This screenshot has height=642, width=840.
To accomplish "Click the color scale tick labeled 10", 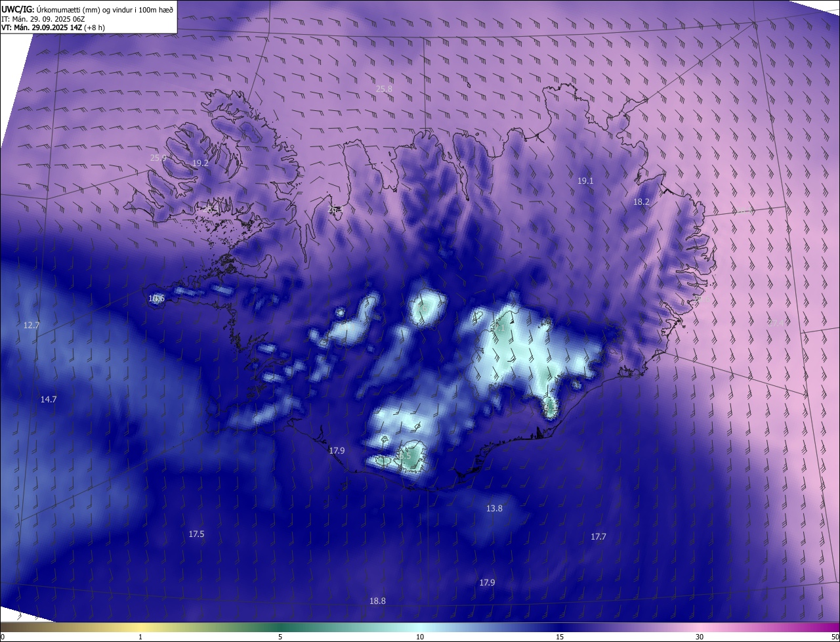I will 420,637.
